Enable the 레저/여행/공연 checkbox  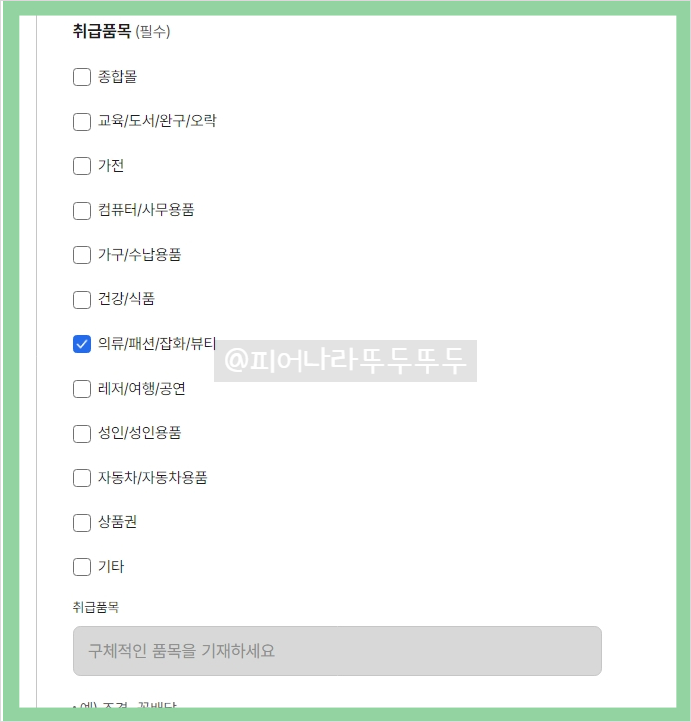(x=82, y=389)
